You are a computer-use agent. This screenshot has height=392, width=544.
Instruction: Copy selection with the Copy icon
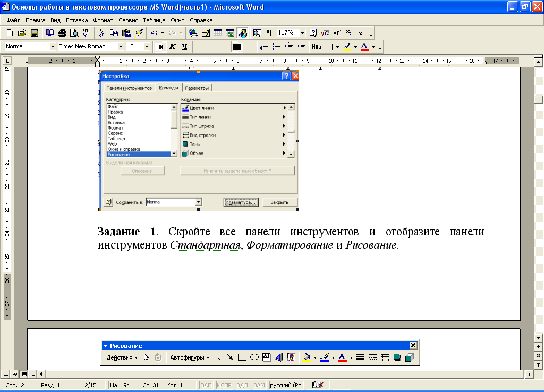pos(114,33)
